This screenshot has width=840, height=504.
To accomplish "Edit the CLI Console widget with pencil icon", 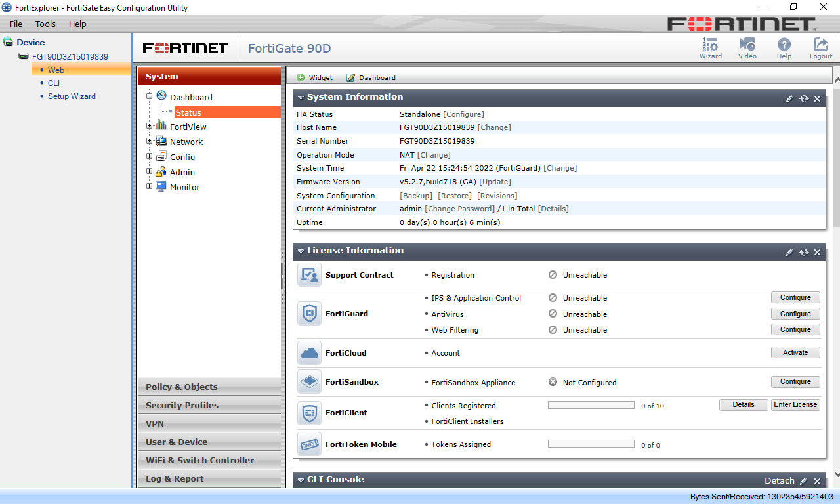I will [x=803, y=481].
